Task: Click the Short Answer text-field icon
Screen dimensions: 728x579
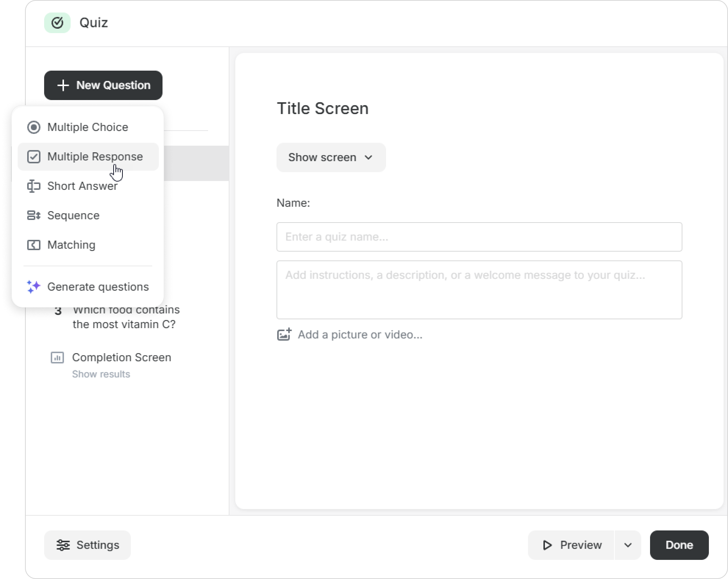Action: pyautogui.click(x=34, y=186)
